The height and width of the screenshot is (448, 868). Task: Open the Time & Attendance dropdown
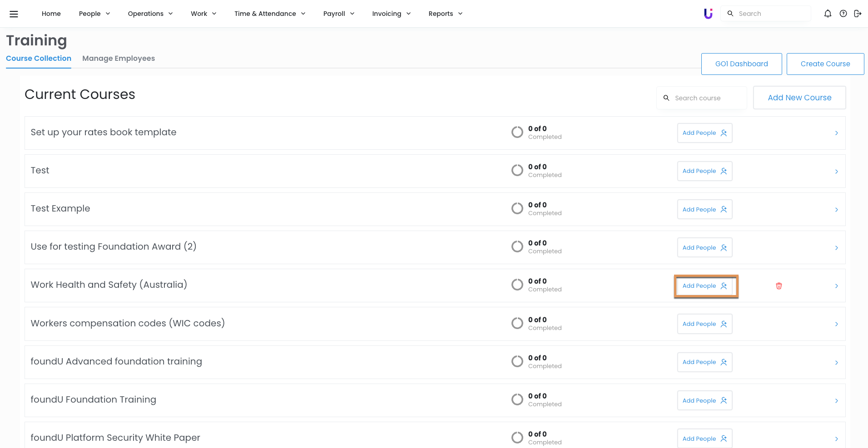269,14
